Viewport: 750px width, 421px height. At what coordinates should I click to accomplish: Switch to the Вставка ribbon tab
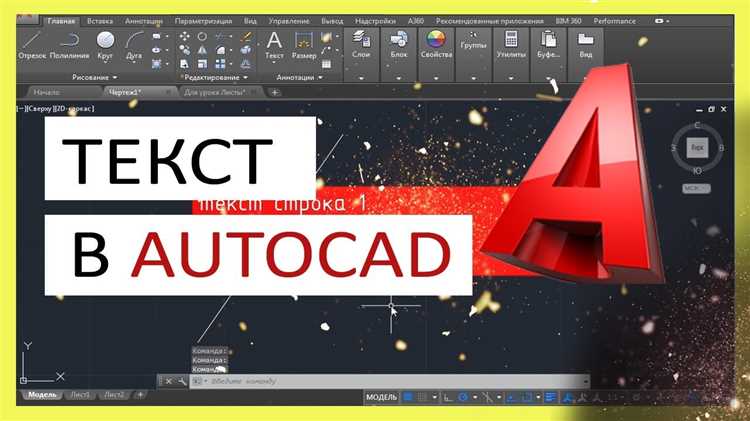pos(100,21)
